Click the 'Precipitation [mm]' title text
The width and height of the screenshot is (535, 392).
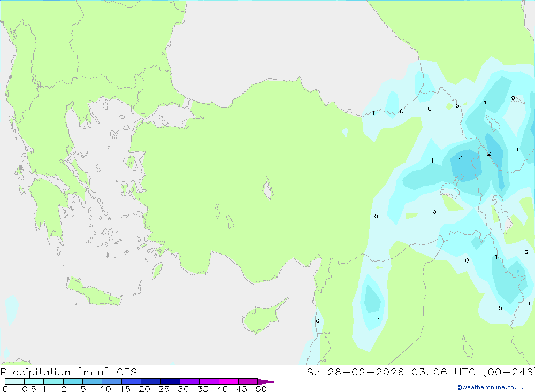pos(55,372)
